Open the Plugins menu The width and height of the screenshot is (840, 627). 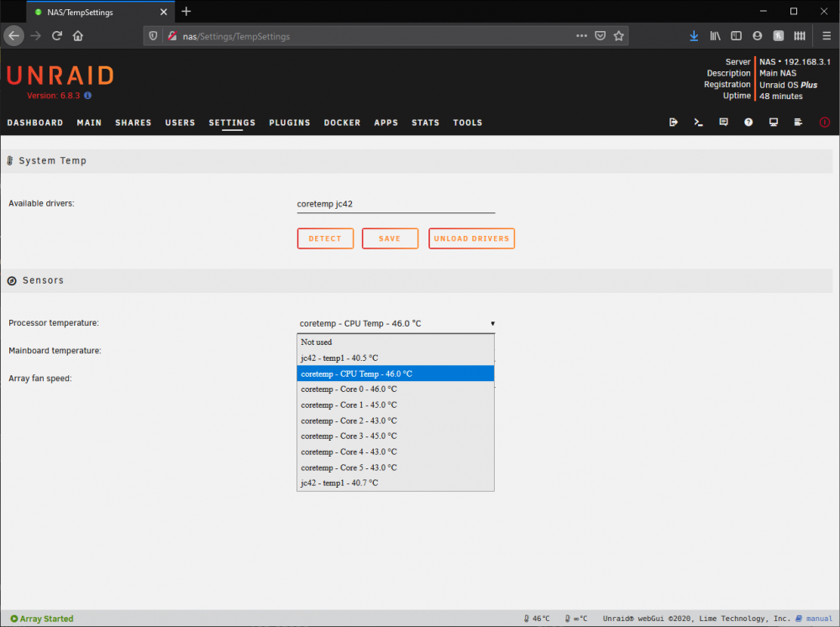pos(289,123)
